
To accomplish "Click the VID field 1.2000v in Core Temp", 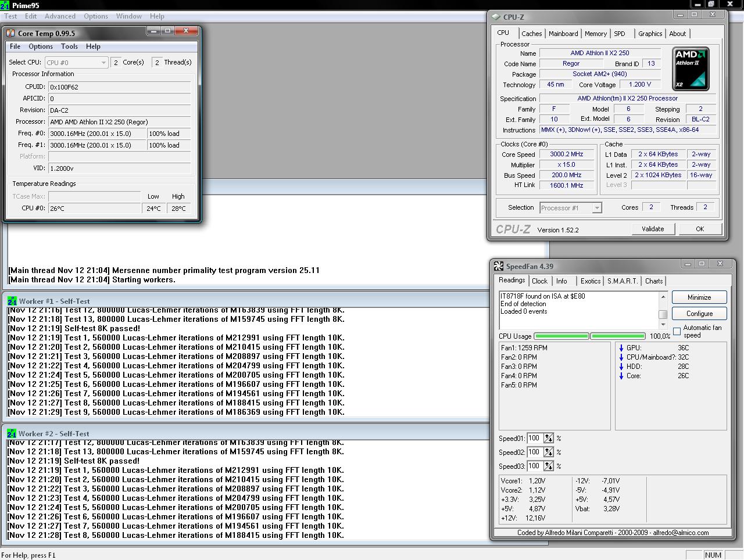I will [x=119, y=168].
